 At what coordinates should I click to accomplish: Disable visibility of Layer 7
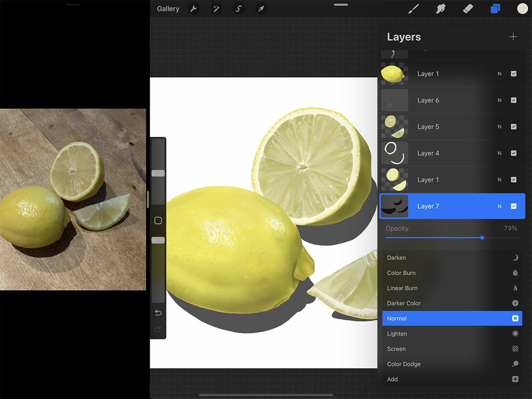tap(514, 206)
